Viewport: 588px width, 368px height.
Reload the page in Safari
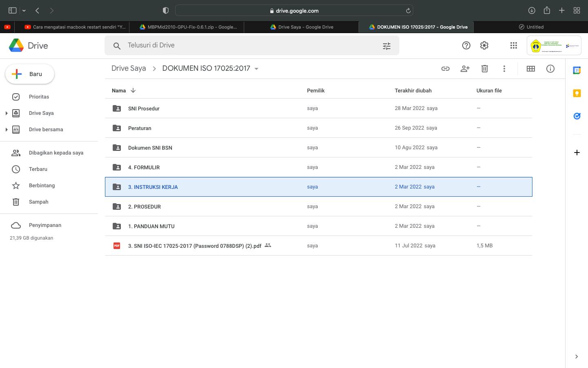[408, 11]
